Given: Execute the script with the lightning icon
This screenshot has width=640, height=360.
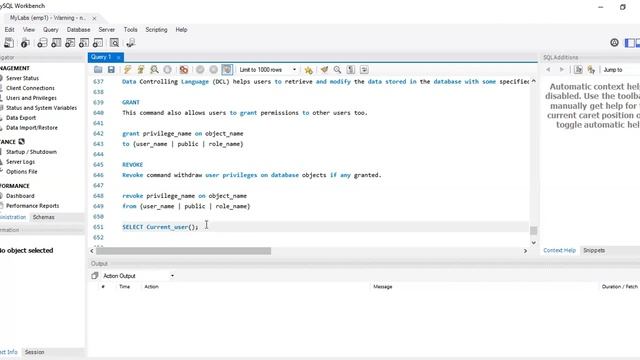Looking at the screenshot, I should 127,70.
